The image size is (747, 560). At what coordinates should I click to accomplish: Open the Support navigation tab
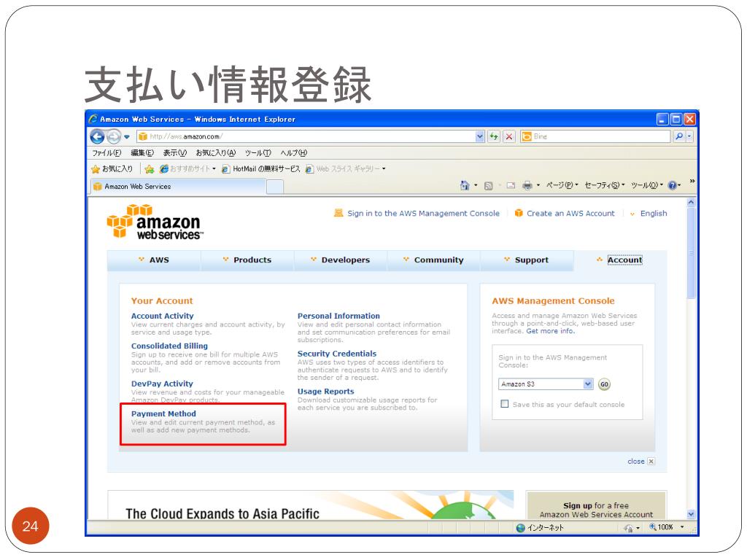tap(527, 260)
